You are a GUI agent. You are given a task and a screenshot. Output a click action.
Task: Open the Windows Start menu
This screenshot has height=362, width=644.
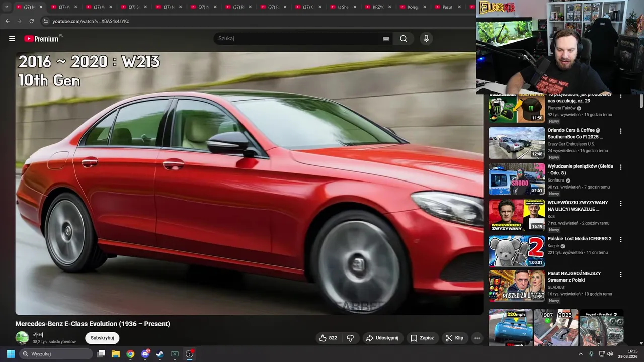click(x=11, y=354)
